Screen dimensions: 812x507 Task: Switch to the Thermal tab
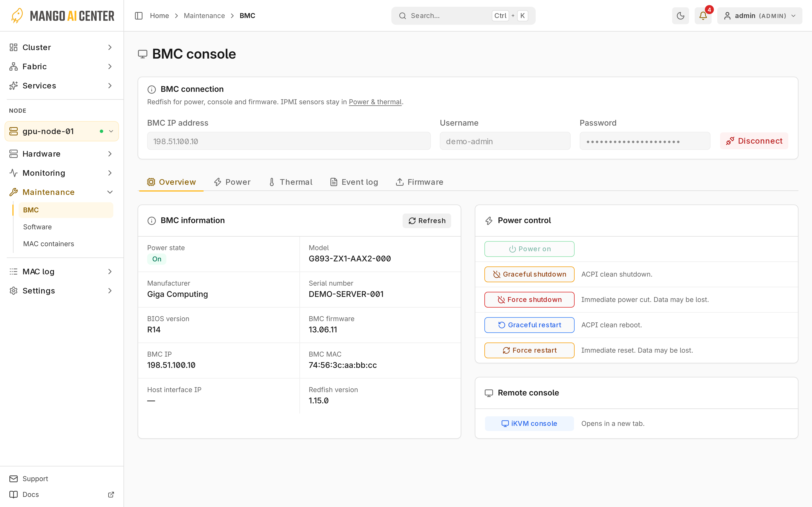point(291,182)
